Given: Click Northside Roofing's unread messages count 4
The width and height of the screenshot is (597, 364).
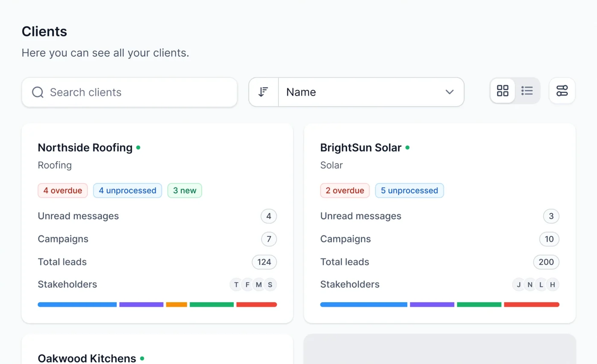Looking at the screenshot, I should [269, 216].
